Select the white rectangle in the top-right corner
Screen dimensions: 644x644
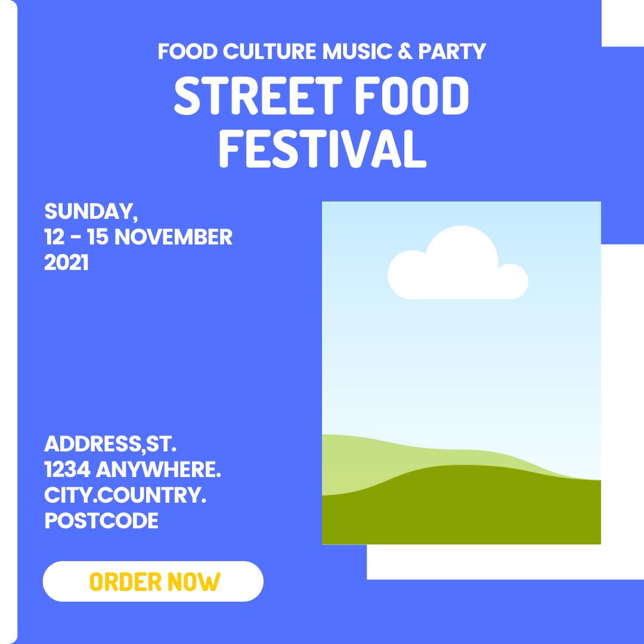click(x=623, y=23)
